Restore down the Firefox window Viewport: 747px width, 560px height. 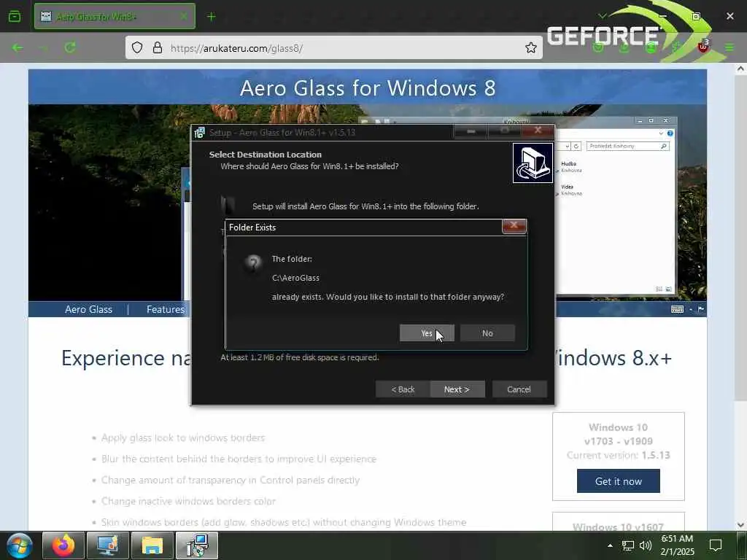[696, 16]
